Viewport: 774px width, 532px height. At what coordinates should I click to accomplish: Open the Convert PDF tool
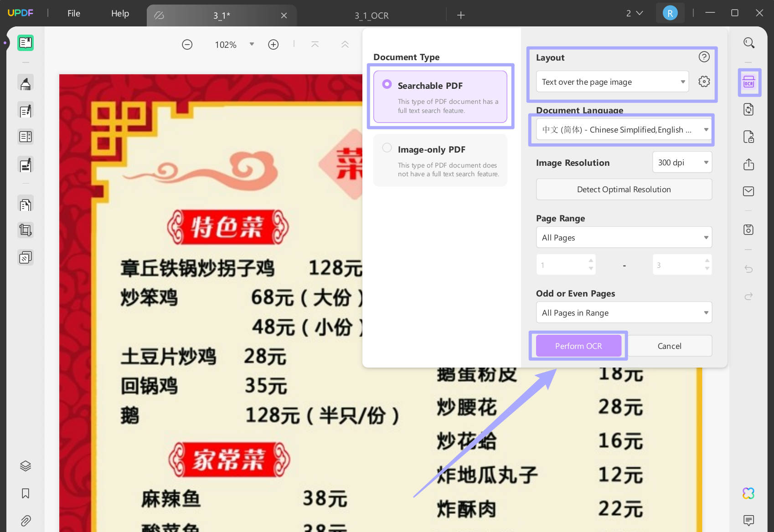(749, 109)
